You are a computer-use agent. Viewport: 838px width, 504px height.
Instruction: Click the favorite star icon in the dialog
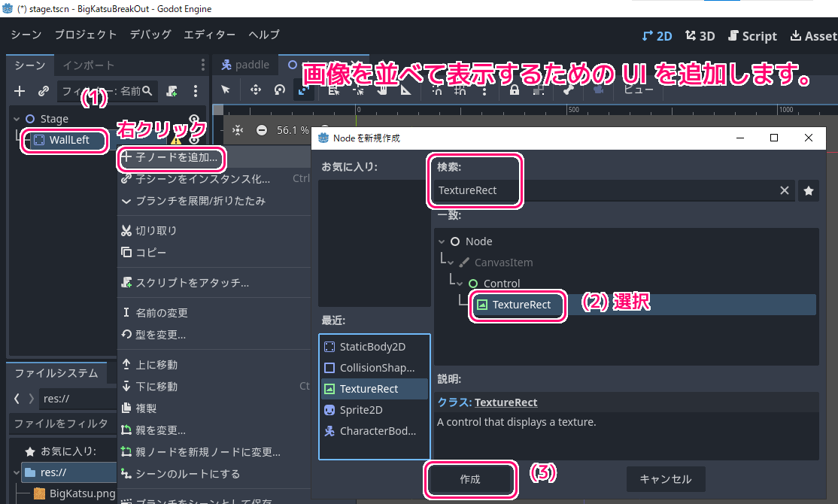[809, 191]
